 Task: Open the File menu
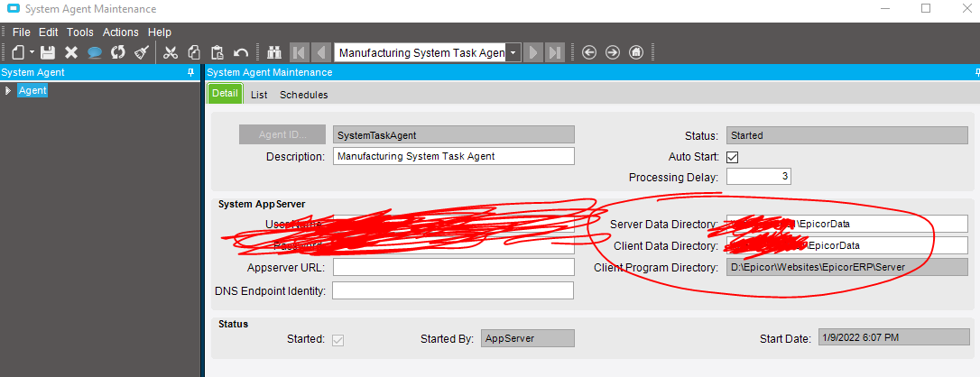point(22,32)
